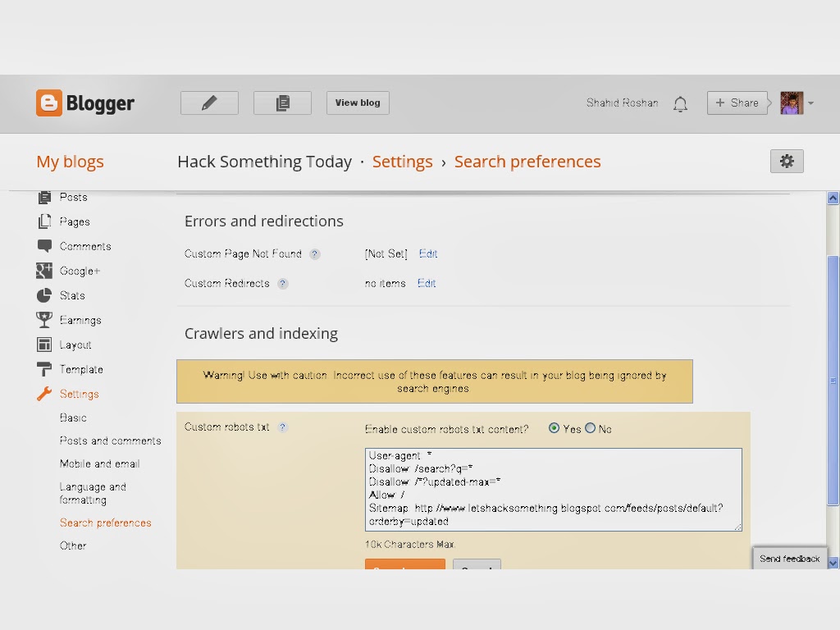Click inside the robots.txt text area
Screen dimensions: 840x630
pyautogui.click(x=554, y=490)
